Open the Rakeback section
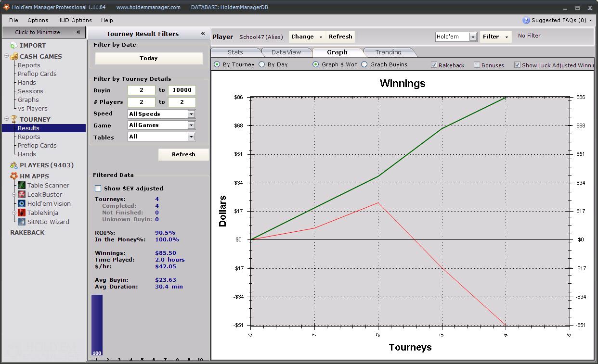The height and width of the screenshot is (364, 598). 27,232
